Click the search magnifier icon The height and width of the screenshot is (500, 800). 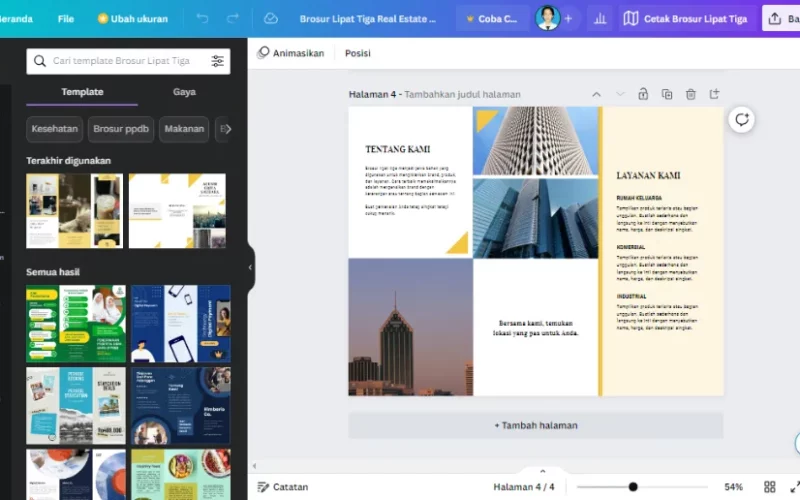(39, 61)
